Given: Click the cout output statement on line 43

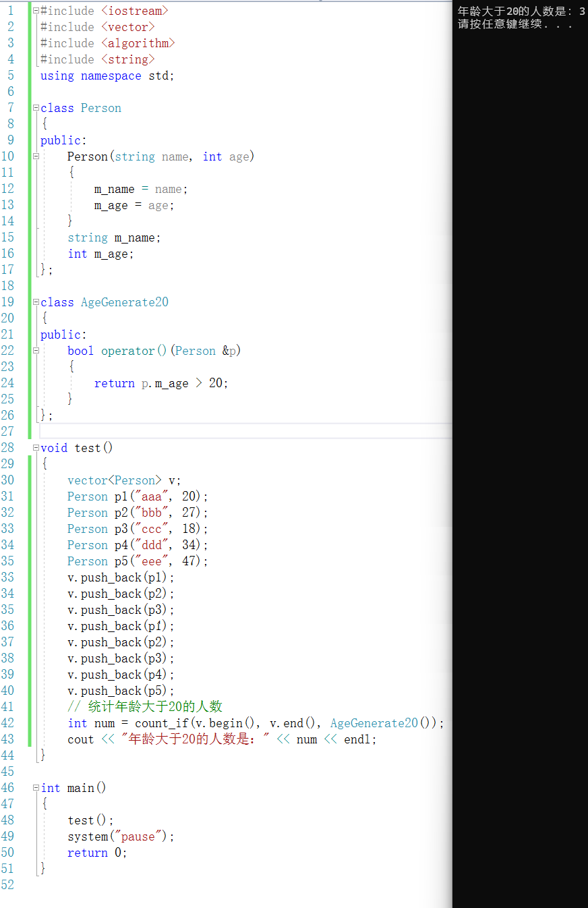Looking at the screenshot, I should tap(222, 739).
